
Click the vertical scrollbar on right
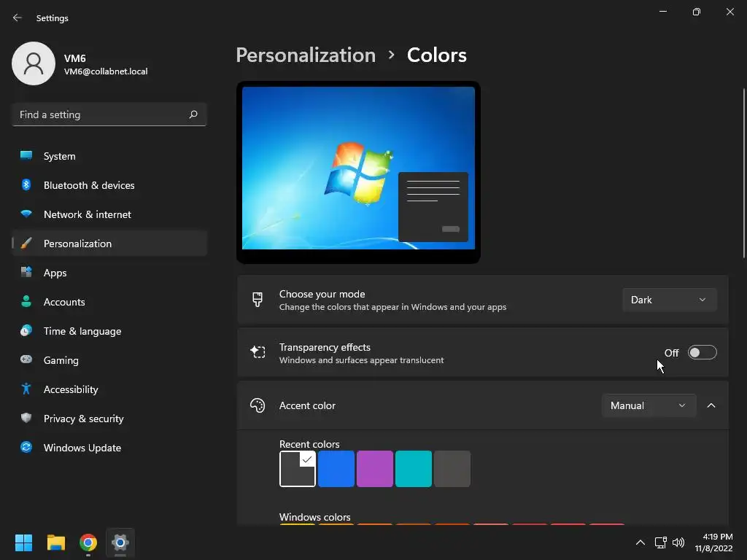(743, 174)
